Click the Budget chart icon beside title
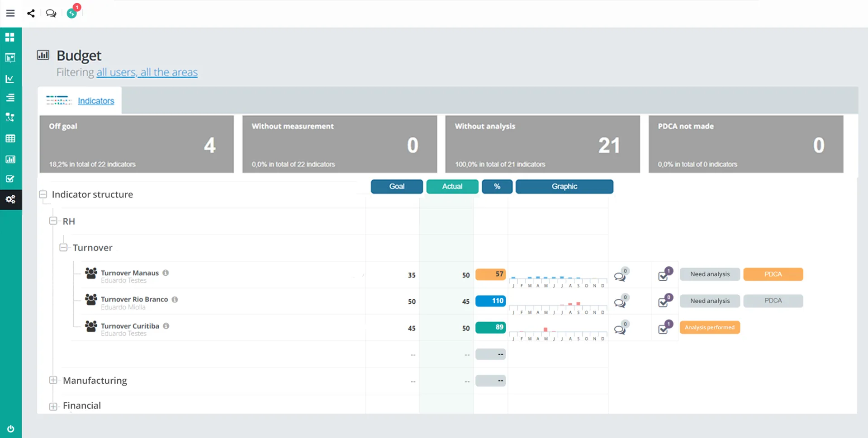 point(43,55)
